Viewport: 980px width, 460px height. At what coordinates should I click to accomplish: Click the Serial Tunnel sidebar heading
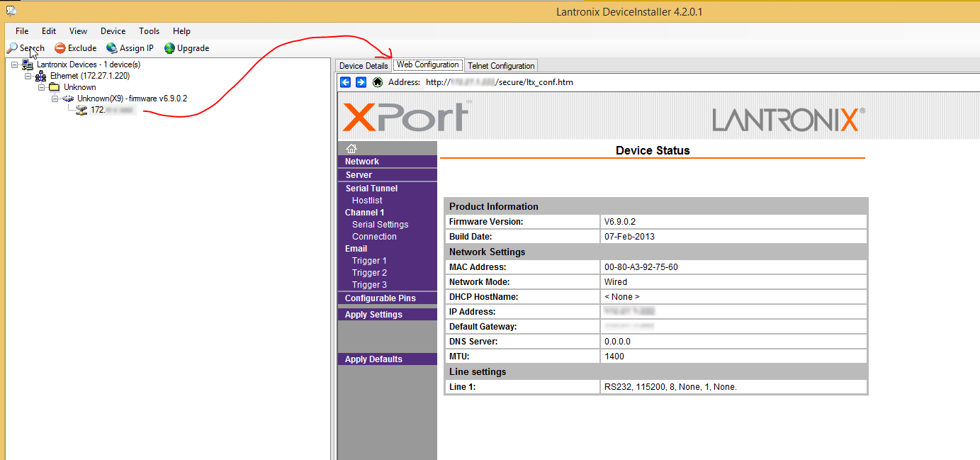pos(371,189)
